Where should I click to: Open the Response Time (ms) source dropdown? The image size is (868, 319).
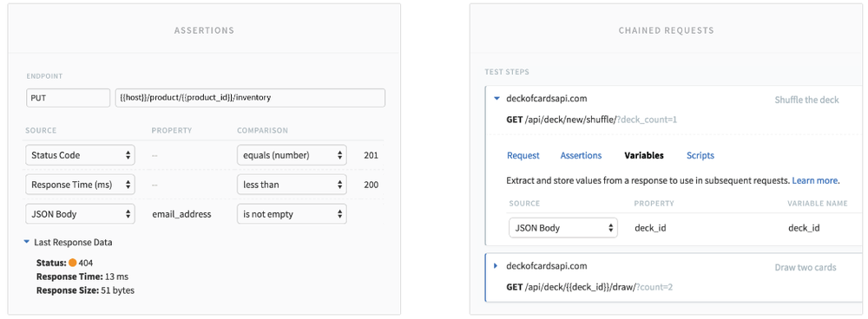pos(80,185)
